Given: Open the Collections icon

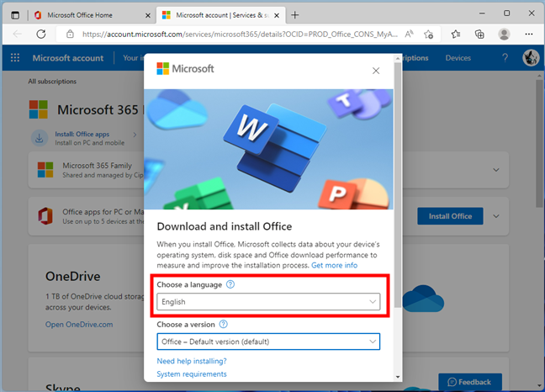Looking at the screenshot, I should (x=479, y=34).
